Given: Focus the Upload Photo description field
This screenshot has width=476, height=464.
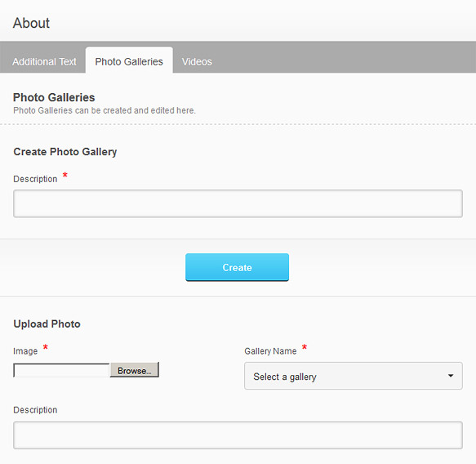Looking at the screenshot, I should click(x=238, y=435).
